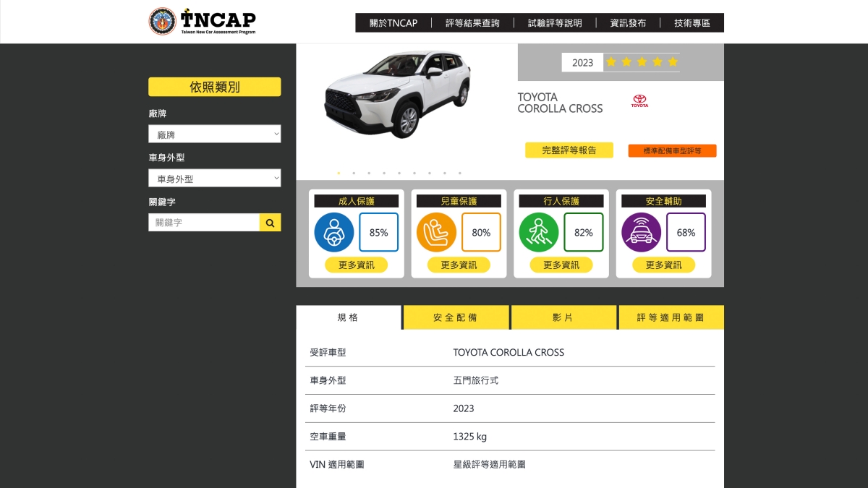Expand the 車身外型 body type dropdown

coord(214,177)
